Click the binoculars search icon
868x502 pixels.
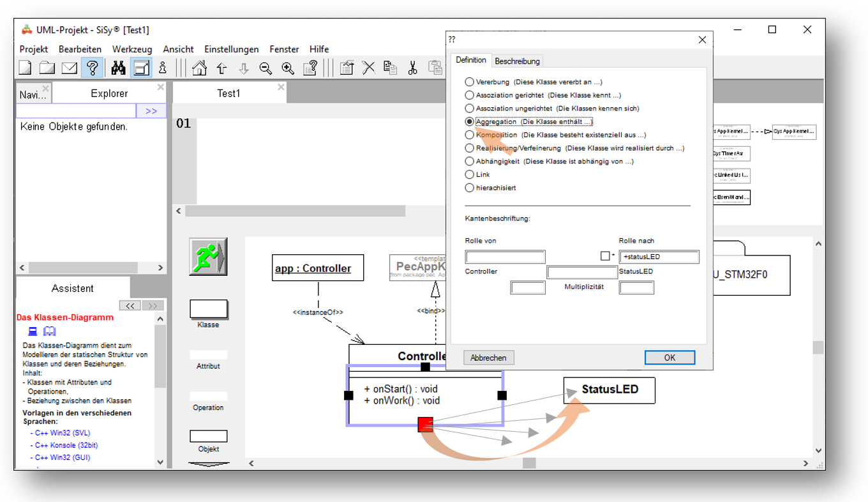tap(118, 68)
